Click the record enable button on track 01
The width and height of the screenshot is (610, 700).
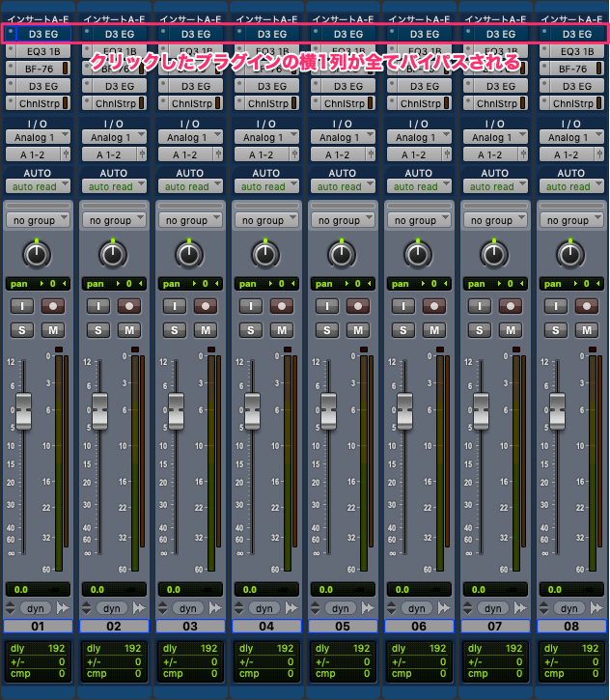click(x=53, y=306)
